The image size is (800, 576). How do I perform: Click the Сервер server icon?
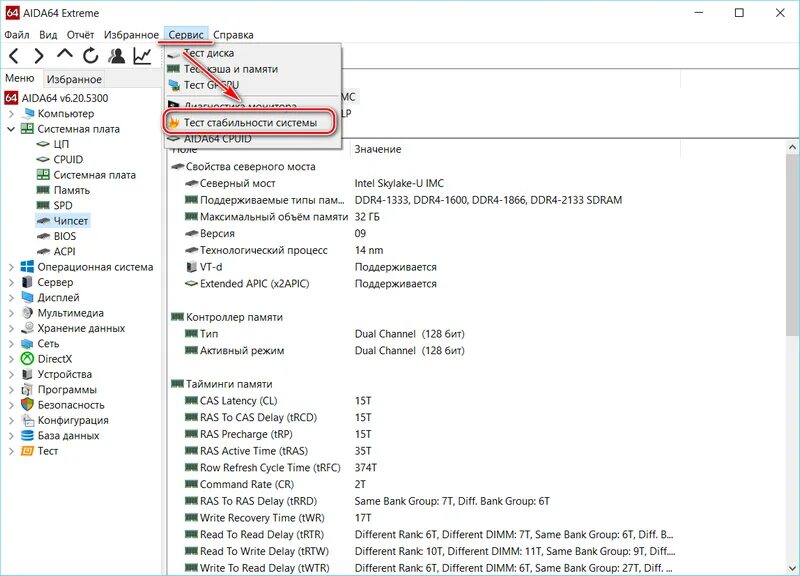point(27,282)
